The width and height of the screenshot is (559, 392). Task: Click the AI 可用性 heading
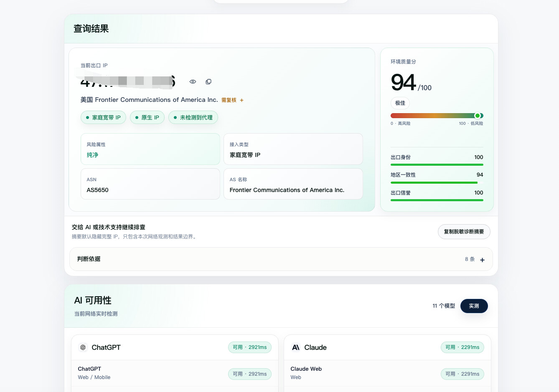click(93, 301)
